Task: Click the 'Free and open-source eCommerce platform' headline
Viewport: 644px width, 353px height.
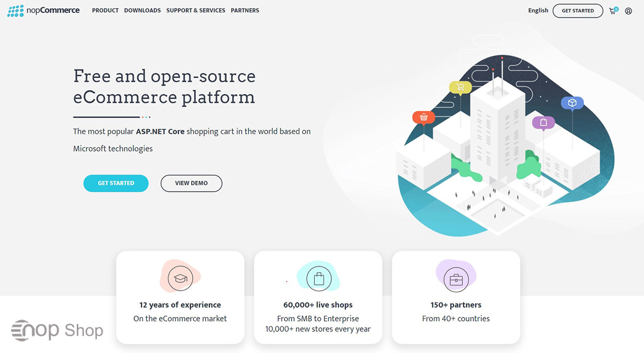Action: [164, 87]
